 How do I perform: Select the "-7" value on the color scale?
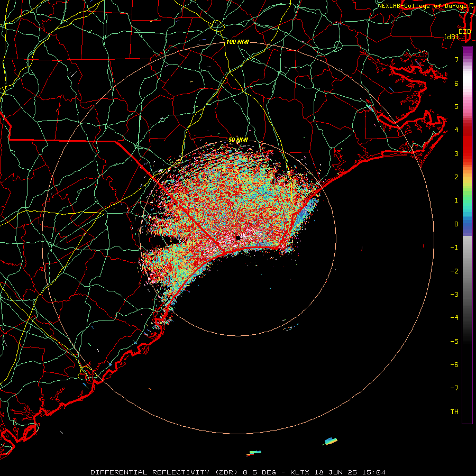pos(454,388)
